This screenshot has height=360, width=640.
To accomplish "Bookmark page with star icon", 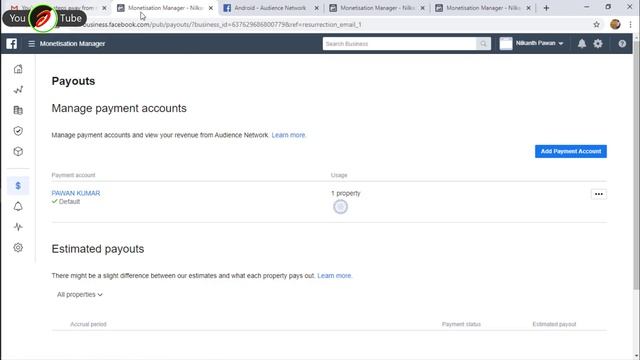I will 596,24.
